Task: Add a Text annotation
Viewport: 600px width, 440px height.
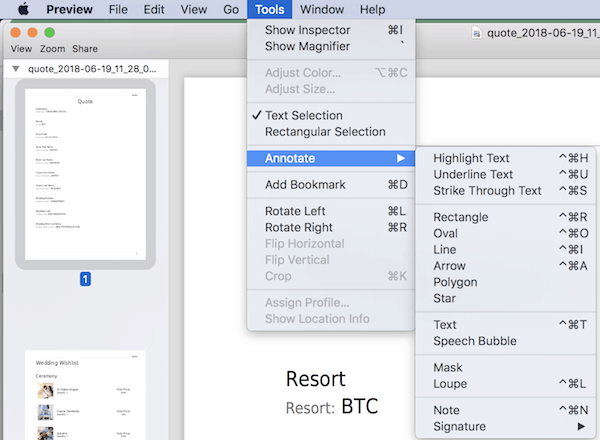Action: click(506, 325)
